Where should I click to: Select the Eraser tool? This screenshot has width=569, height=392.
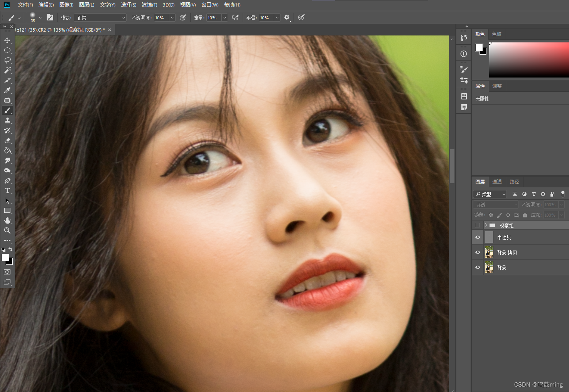pos(7,141)
